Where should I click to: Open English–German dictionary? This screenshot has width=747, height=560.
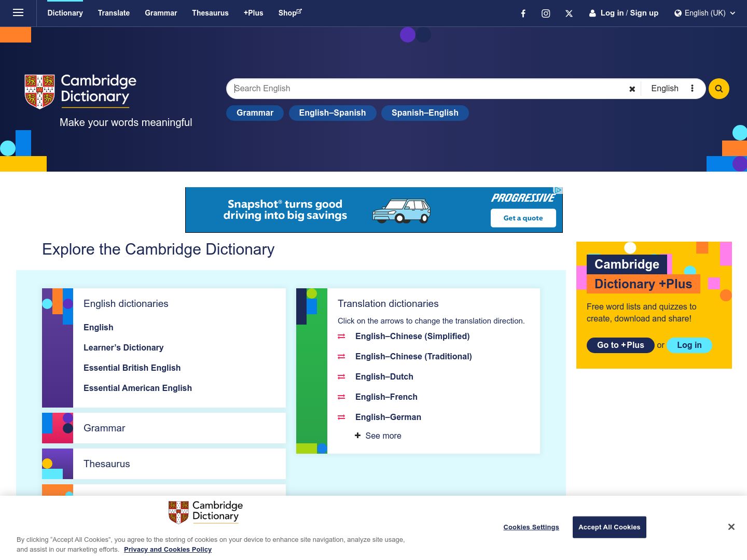tap(388, 417)
